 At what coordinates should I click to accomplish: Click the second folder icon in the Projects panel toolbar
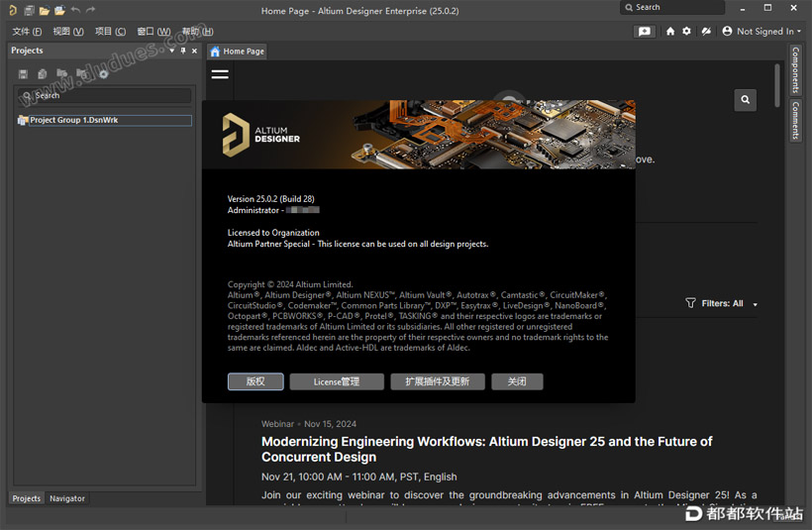(x=82, y=73)
